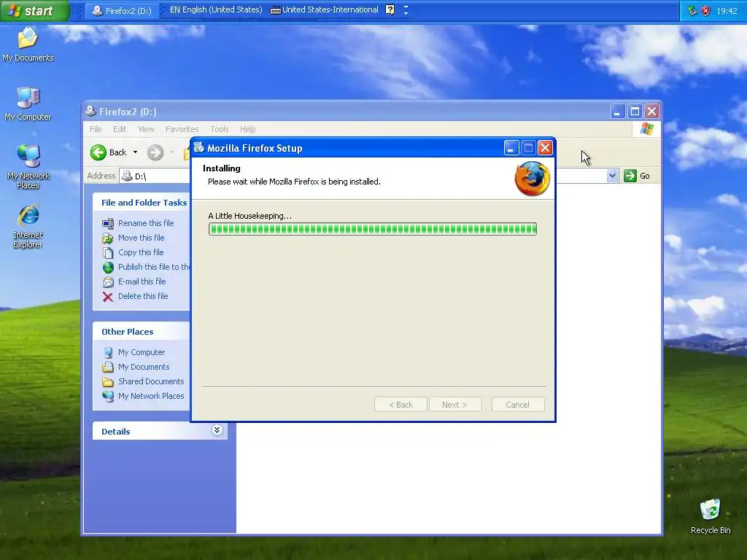
Task: Click the < Back button in setup
Action: tap(400, 404)
